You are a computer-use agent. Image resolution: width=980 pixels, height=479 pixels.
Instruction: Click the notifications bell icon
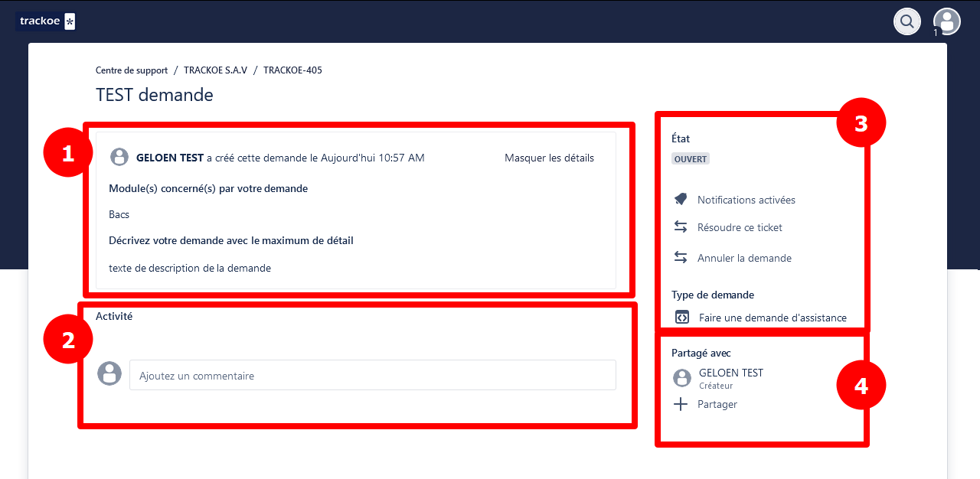tap(681, 200)
